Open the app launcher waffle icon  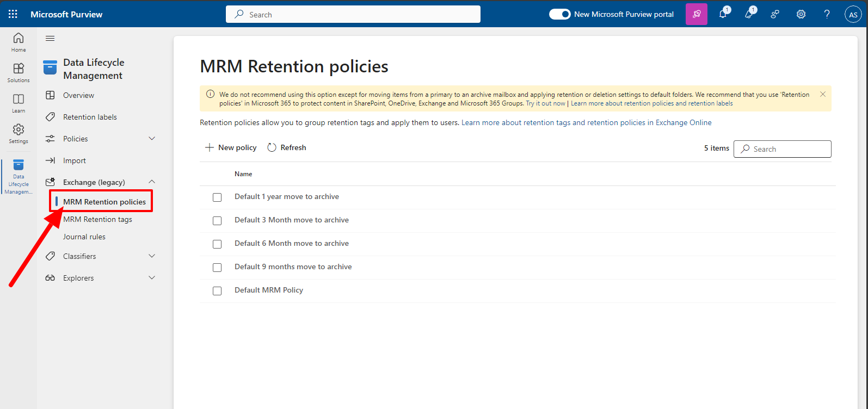point(13,14)
